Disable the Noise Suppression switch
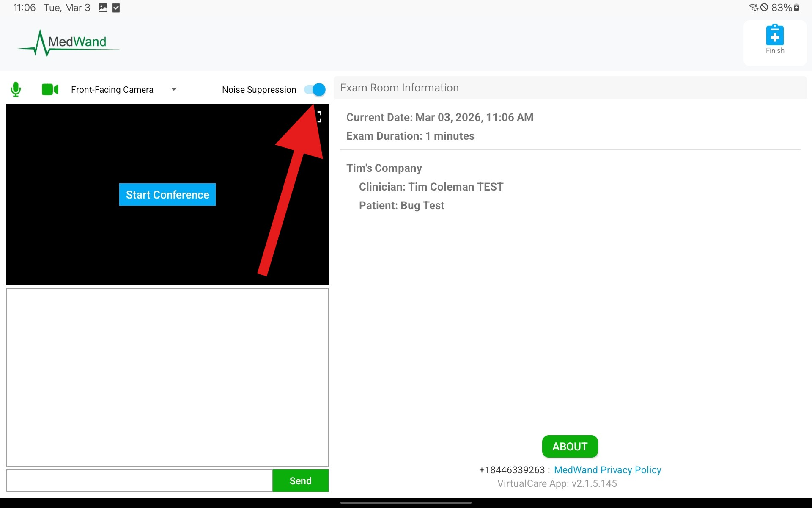 (315, 89)
